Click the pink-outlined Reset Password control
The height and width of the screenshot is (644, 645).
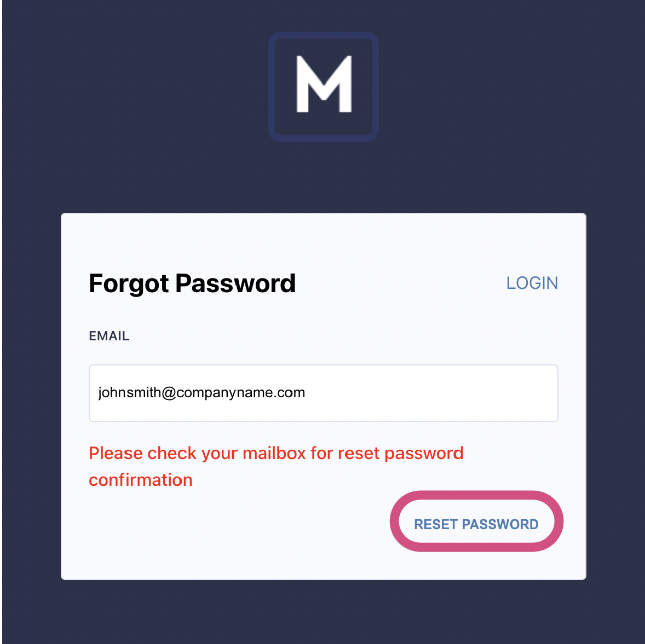476,524
